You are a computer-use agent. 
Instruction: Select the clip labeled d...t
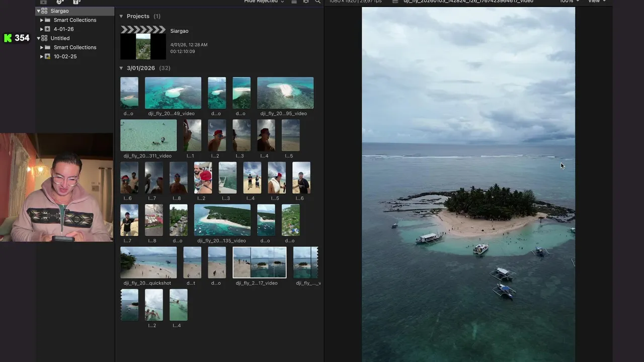tap(192, 262)
